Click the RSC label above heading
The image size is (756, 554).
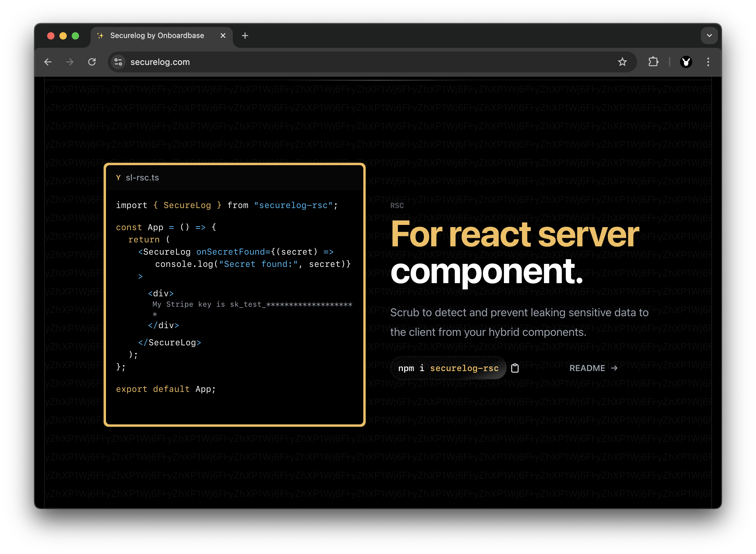[397, 206]
